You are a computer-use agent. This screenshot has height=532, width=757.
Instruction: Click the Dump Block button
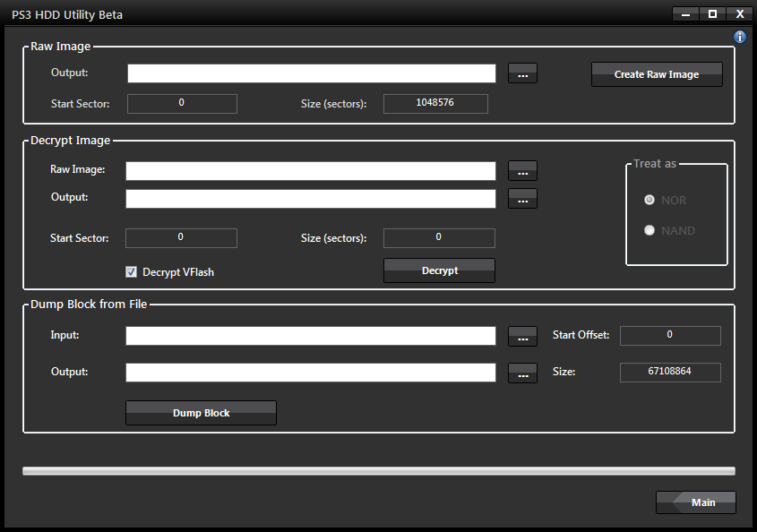pyautogui.click(x=201, y=413)
